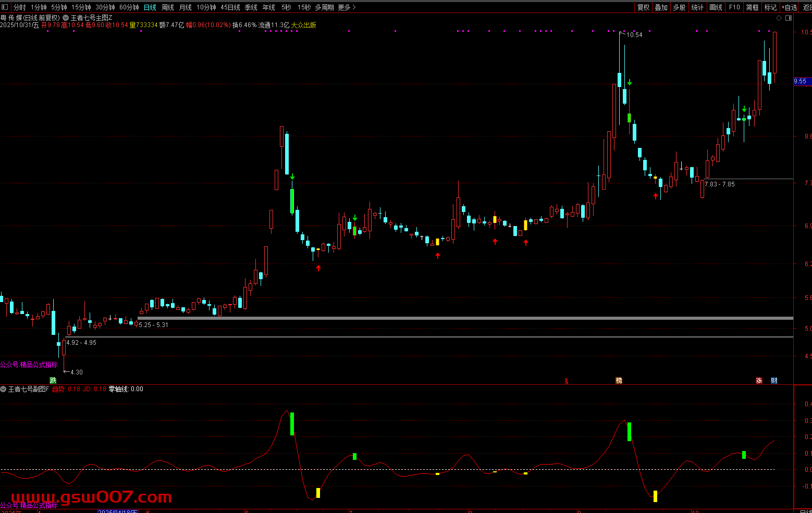This screenshot has width=812, height=513.
Task: Click the orange 榜 event marker
Action: [x=619, y=381]
